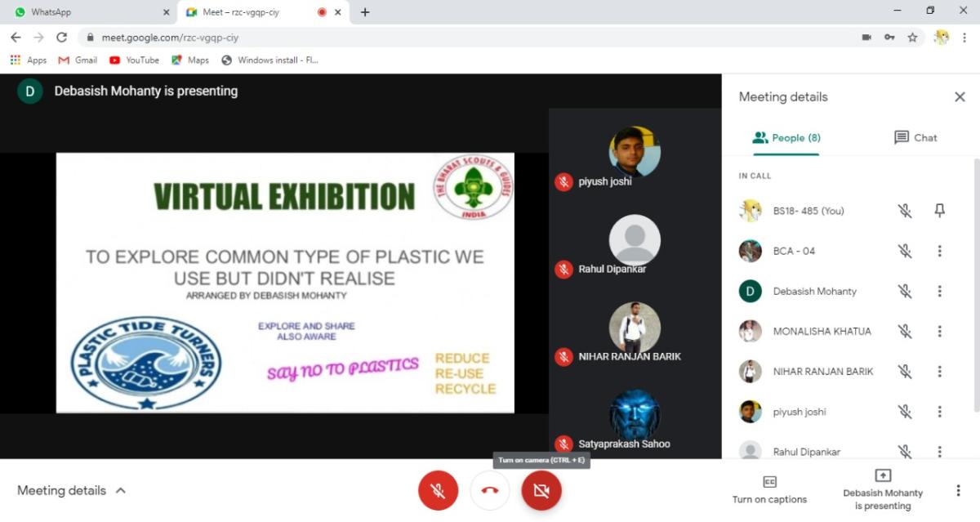Screen dimensions: 980x522
Task: Expand Meeting details at bottom left
Action: [x=72, y=490]
